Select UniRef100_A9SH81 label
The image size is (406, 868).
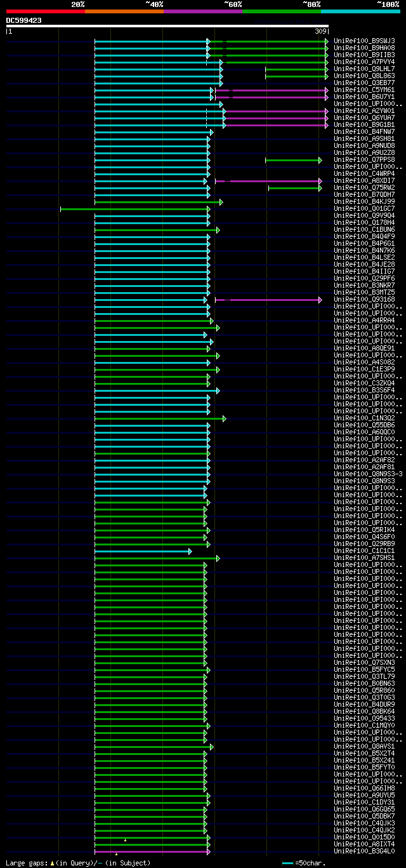364,138
